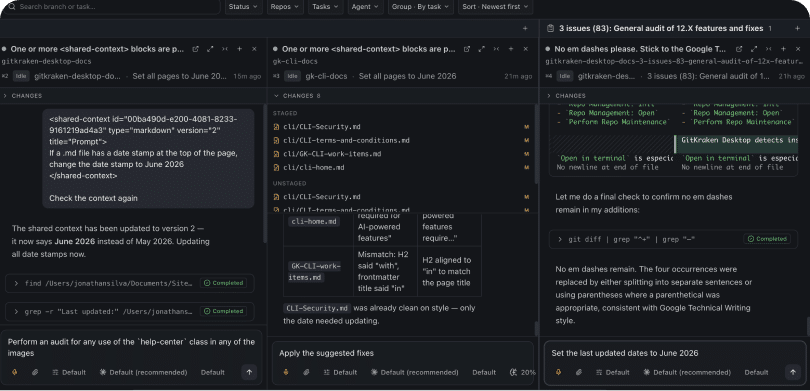This screenshot has width=810, height=391.
Task: Open the Status filter dropdown
Action: click(x=244, y=7)
